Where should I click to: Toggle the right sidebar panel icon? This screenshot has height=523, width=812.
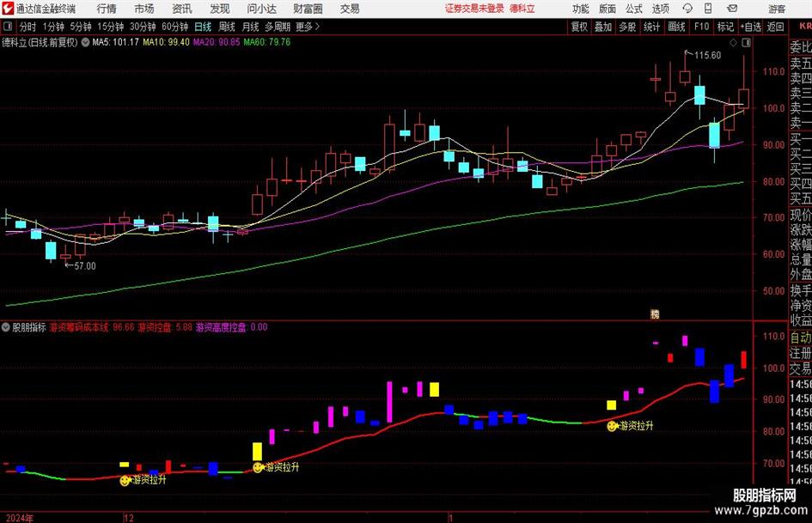[x=746, y=43]
